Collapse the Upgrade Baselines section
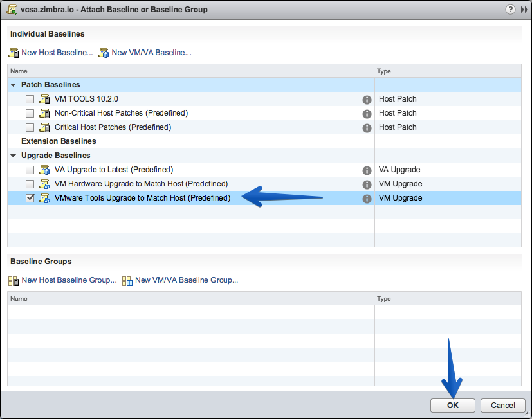This screenshot has width=532, height=419. pos(14,156)
